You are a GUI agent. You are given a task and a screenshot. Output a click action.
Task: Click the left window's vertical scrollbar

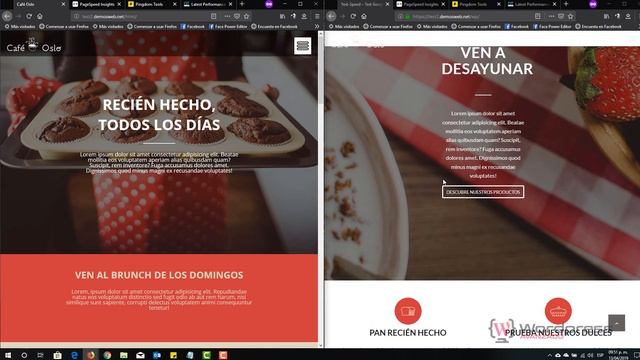[321, 190]
